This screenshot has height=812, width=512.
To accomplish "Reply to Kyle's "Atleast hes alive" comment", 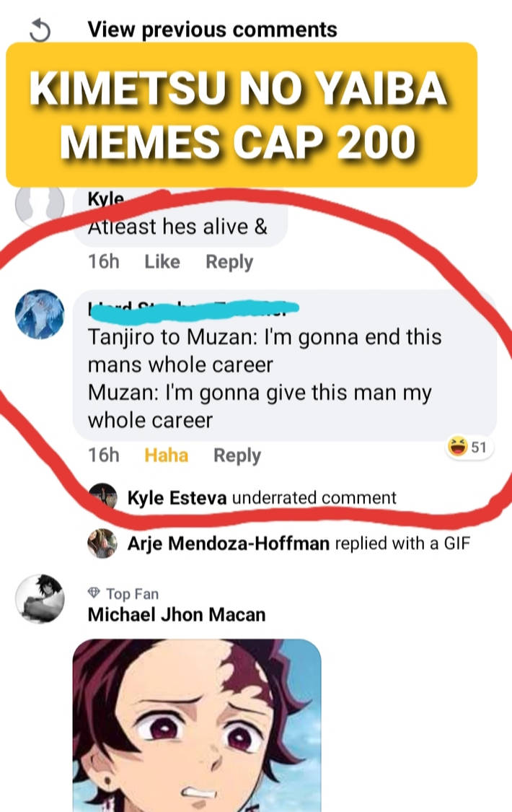I will (229, 261).
